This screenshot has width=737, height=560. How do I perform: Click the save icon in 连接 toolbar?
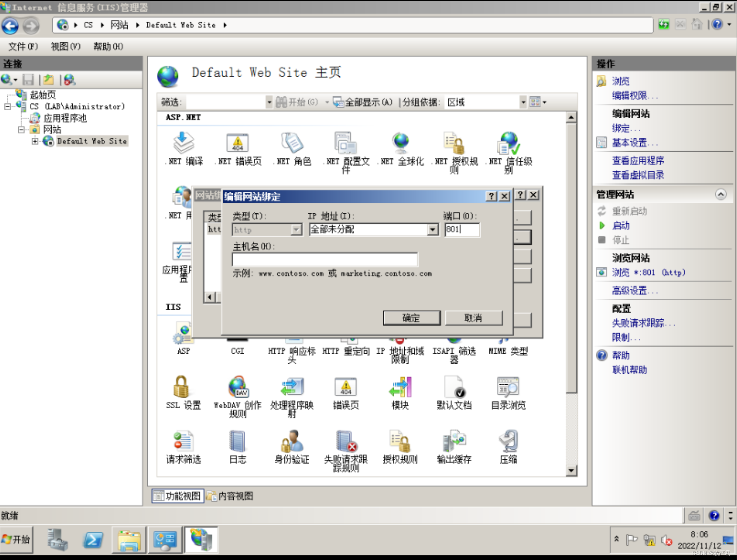click(28, 80)
